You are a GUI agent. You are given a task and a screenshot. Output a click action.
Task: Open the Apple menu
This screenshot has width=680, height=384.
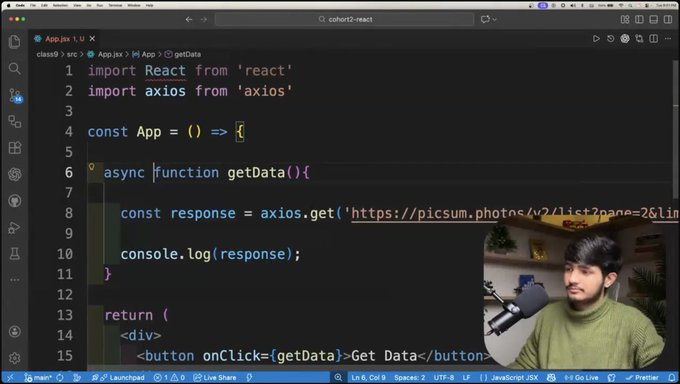click(x=8, y=5)
